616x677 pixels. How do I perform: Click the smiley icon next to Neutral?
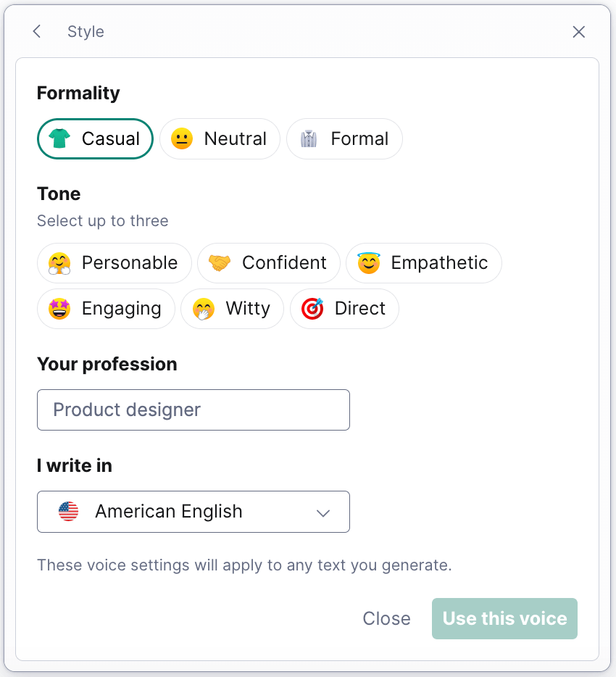180,138
